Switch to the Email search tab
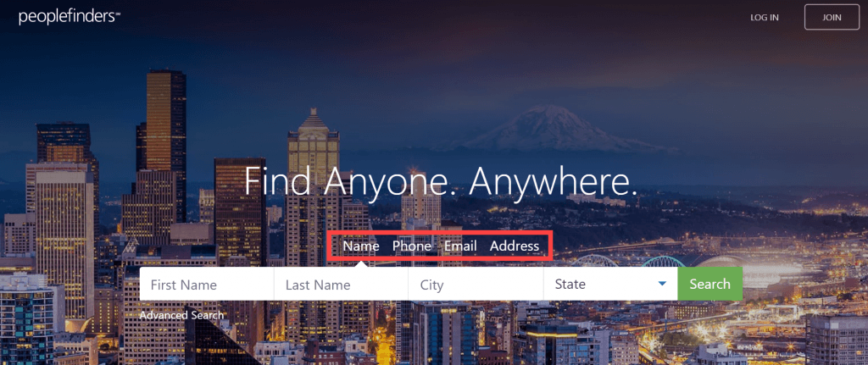 coord(460,246)
